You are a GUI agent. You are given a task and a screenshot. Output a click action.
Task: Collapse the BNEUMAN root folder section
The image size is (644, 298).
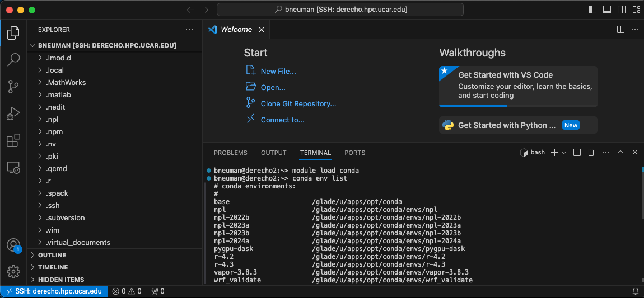[115, 45]
